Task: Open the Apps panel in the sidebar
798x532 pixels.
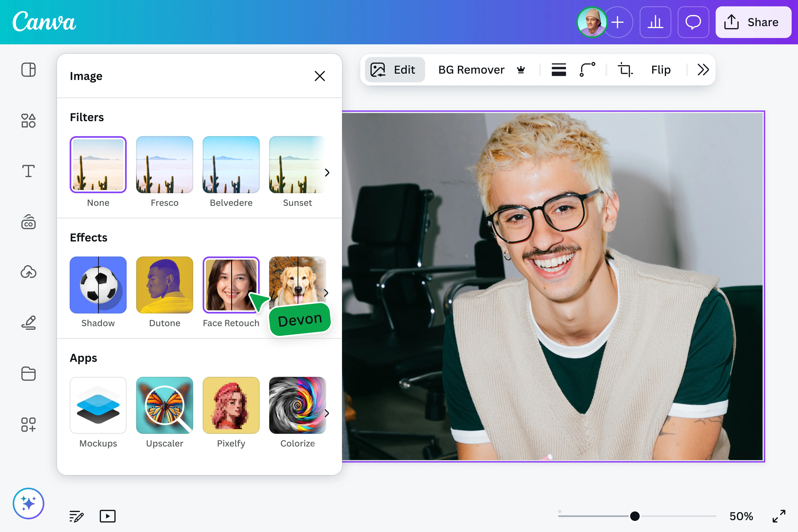Action: (x=28, y=425)
